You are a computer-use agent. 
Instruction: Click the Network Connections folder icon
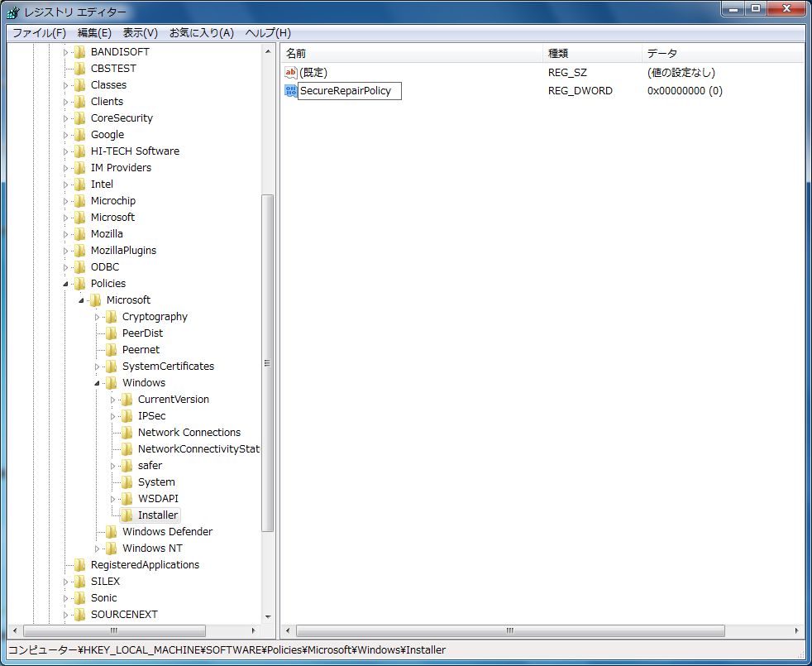pos(127,432)
